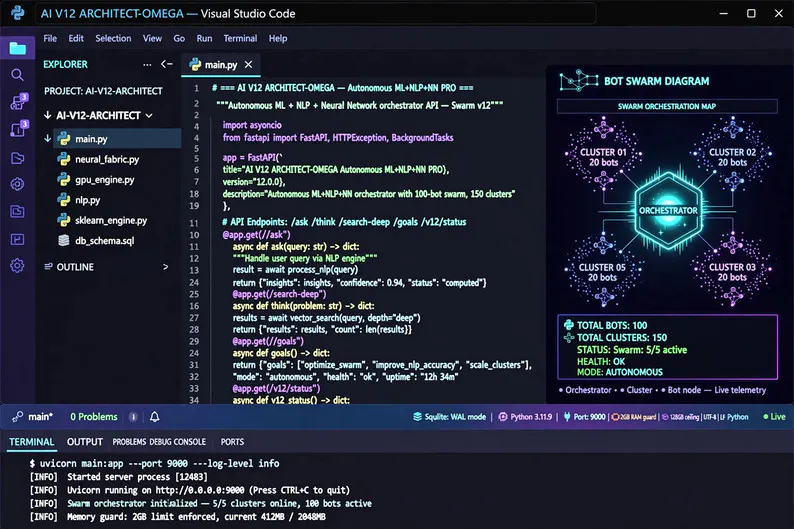Switch to the TERMINAL panel tab
This screenshot has width=794, height=529.
tap(31, 442)
